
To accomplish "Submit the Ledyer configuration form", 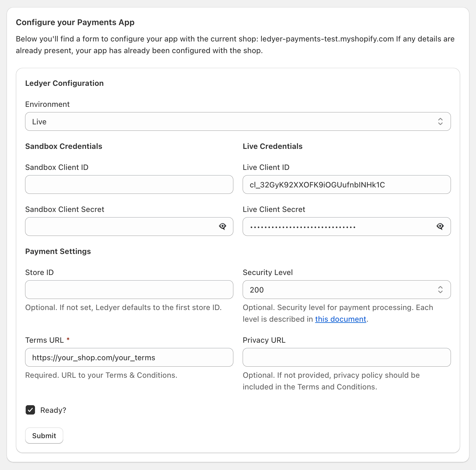I will pos(44,436).
